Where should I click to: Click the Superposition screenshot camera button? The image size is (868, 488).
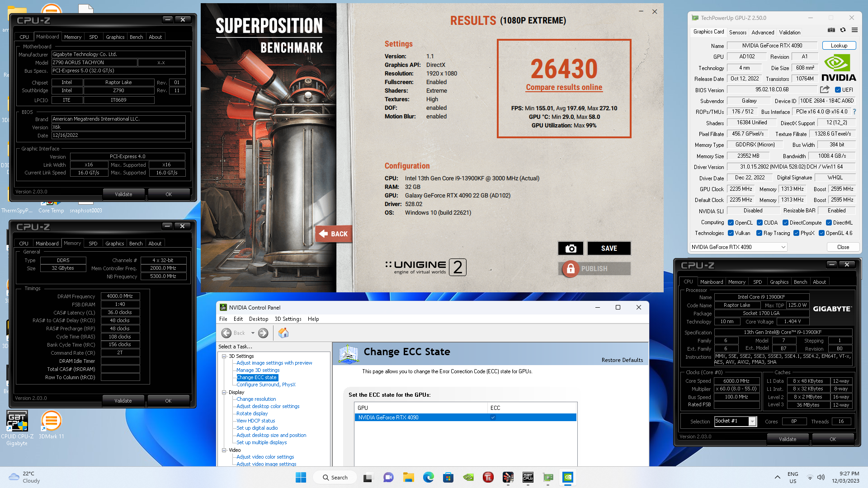(571, 248)
